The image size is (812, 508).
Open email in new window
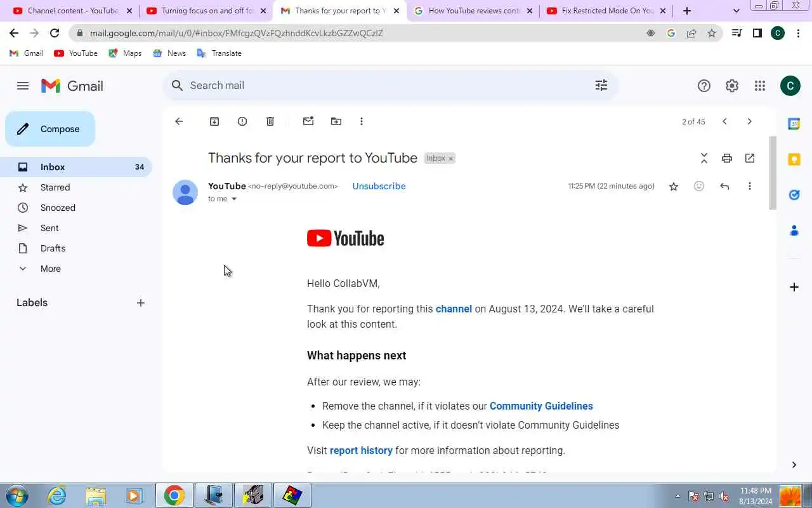click(750, 158)
